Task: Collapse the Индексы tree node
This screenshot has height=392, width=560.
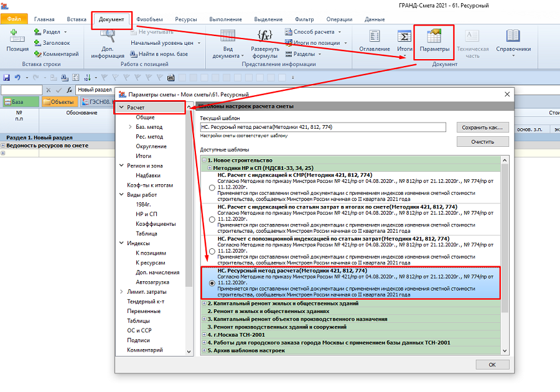Action: [121, 243]
